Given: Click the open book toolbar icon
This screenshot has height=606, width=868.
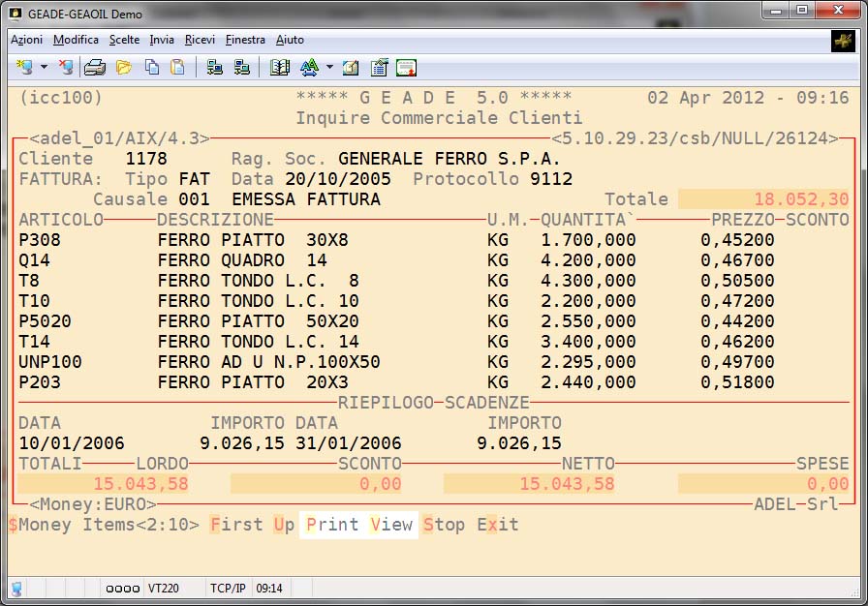Looking at the screenshot, I should point(280,67).
